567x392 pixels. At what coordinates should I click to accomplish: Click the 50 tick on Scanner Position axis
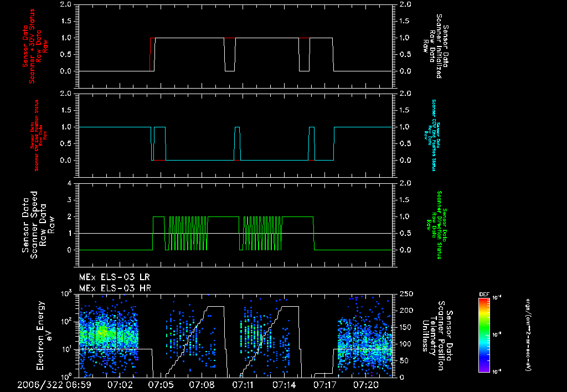(404, 360)
